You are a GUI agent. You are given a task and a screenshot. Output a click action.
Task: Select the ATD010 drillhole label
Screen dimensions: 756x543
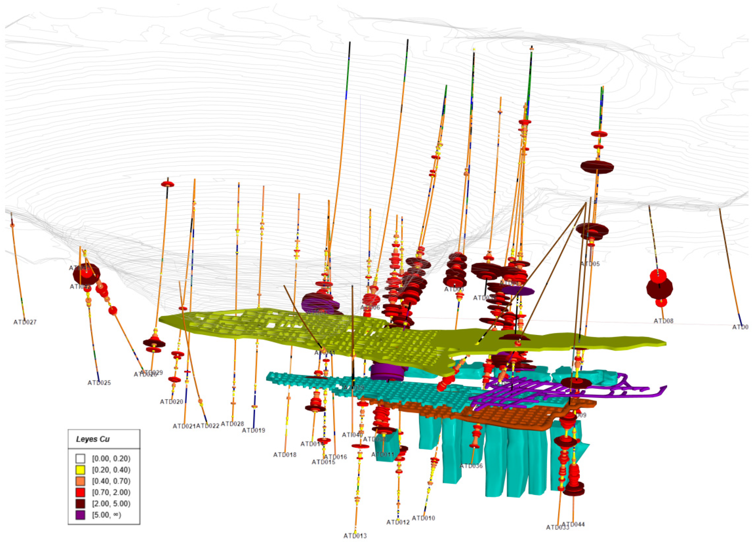point(423,518)
